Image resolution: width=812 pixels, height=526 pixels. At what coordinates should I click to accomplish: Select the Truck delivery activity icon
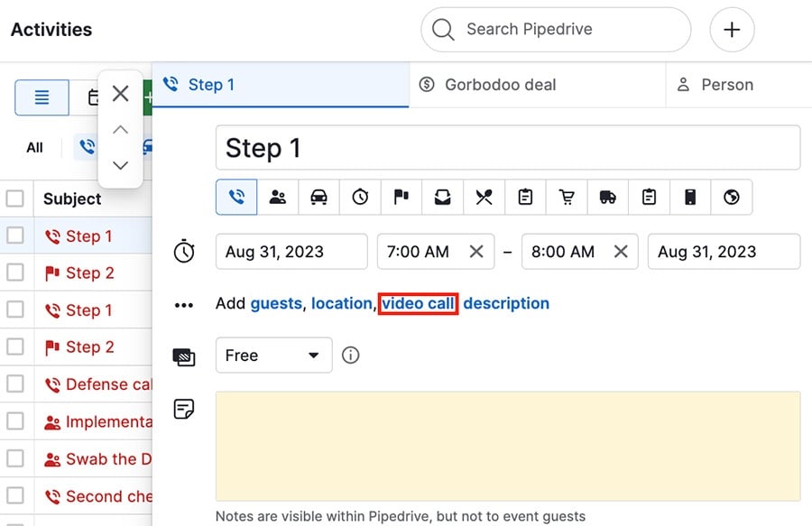[x=607, y=197]
